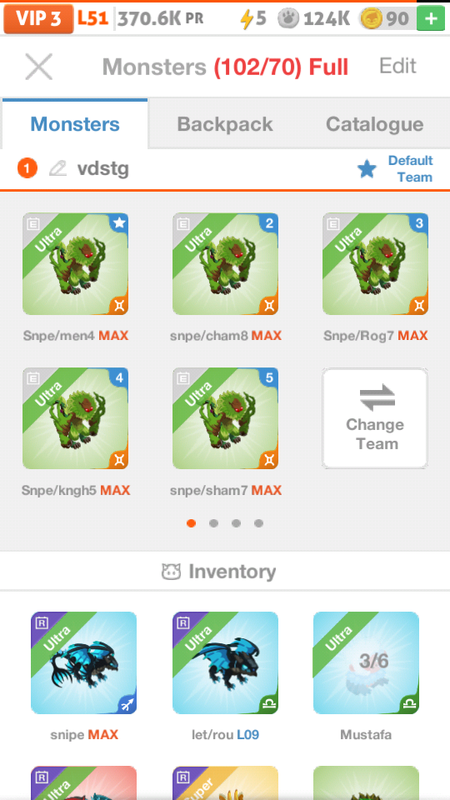Open the snipe MAX monster in inventory

tap(84, 663)
